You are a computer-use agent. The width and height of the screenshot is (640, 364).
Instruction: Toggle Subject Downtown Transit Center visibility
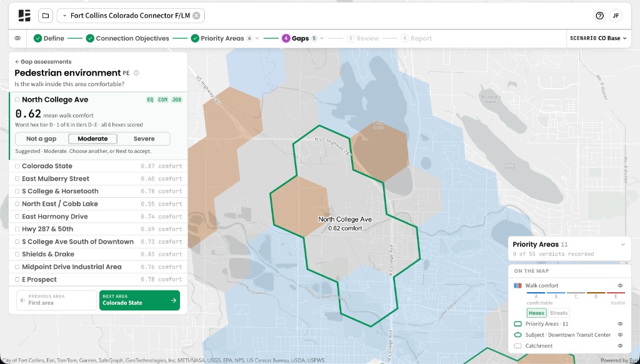(x=620, y=335)
